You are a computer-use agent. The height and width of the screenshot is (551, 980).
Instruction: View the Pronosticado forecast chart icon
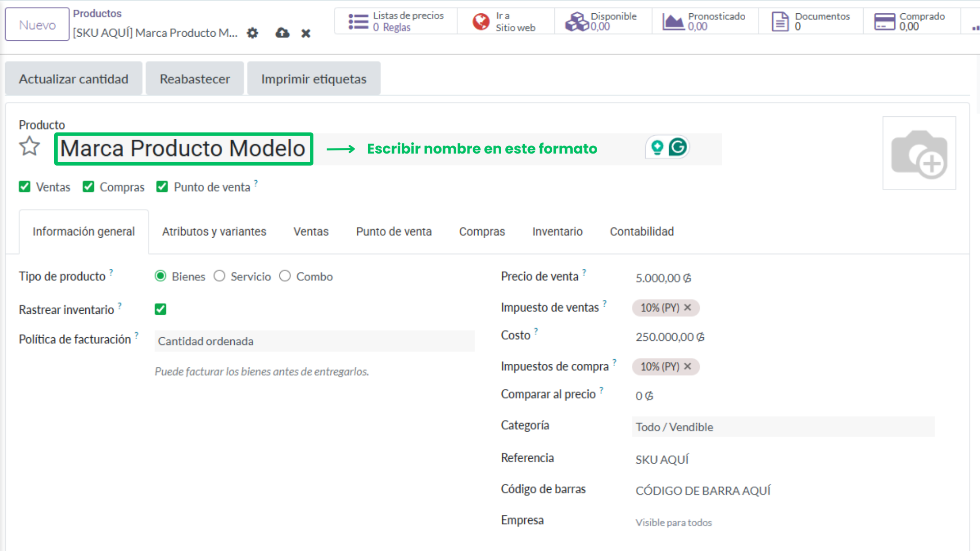tap(673, 21)
